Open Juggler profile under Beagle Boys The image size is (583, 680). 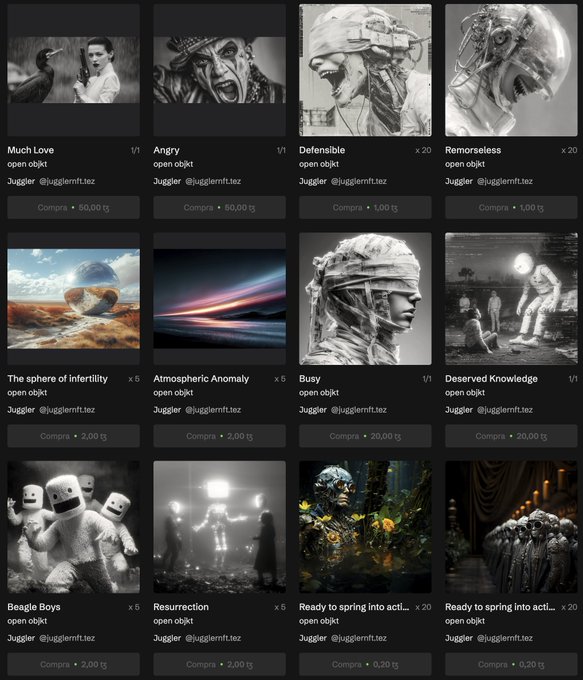click(x=51, y=638)
